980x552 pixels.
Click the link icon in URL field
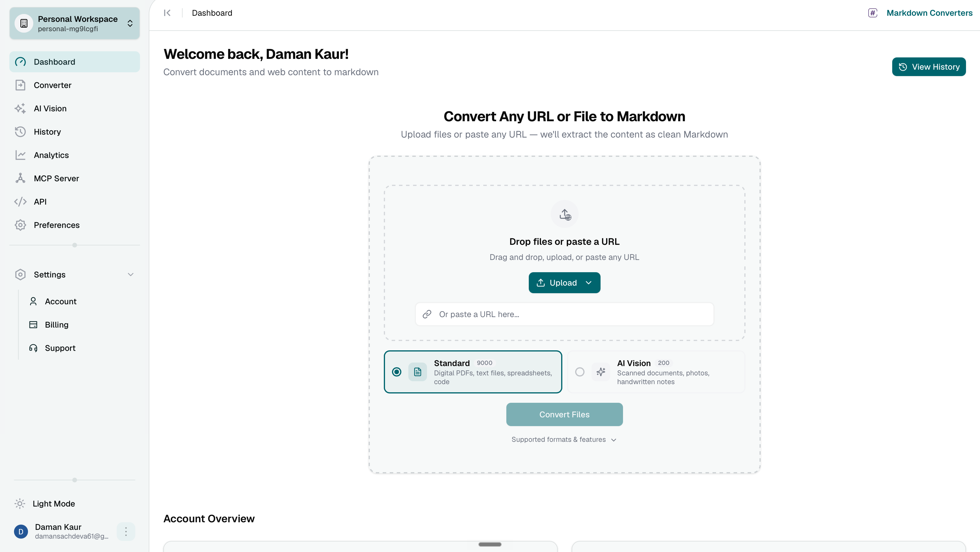427,314
